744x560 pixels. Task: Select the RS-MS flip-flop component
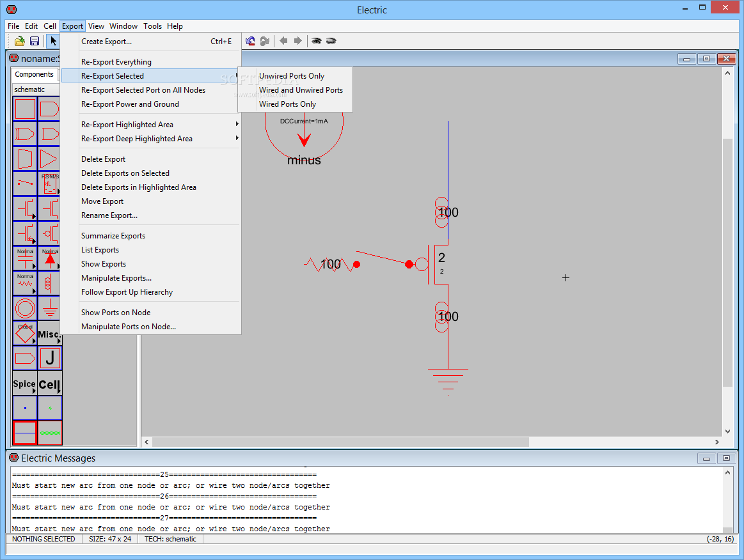[49, 184]
